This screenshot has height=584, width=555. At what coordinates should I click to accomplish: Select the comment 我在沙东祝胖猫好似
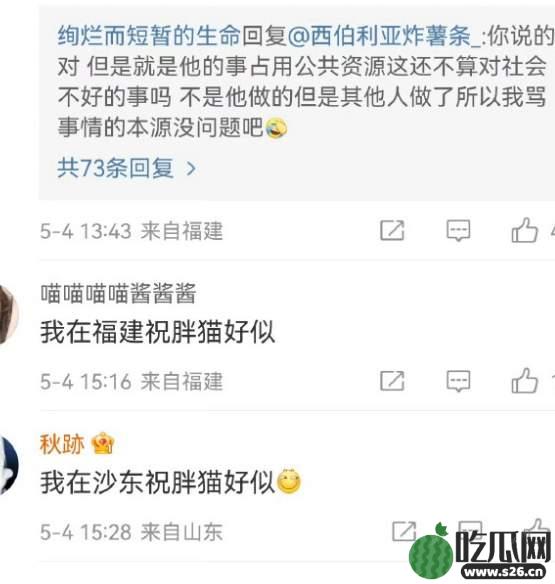(170, 482)
